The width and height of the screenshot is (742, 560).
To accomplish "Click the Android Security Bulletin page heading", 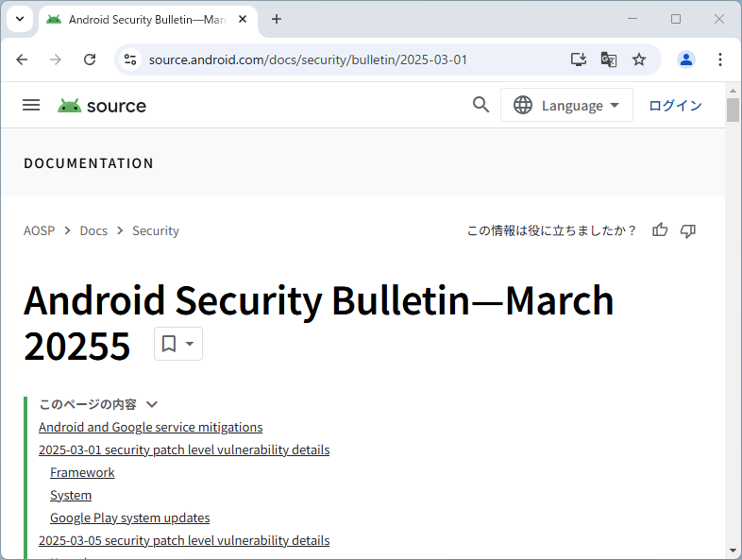I will [x=318, y=323].
